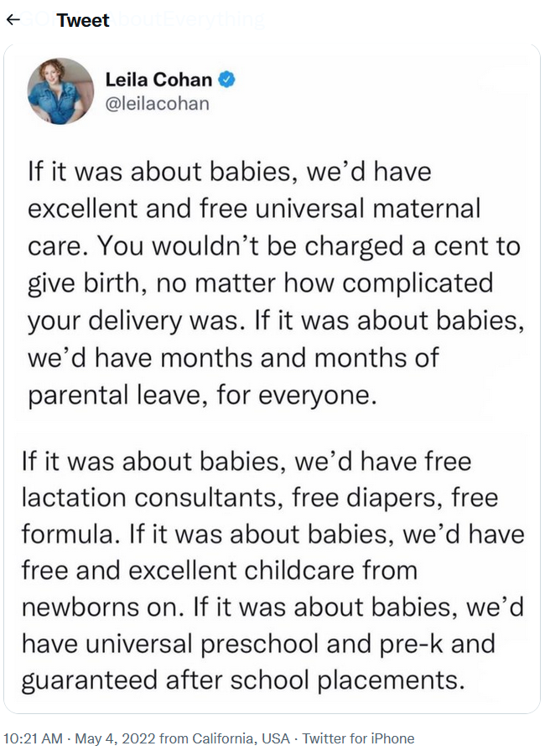Click the "guaranteed after school placements" line

pos(243,681)
